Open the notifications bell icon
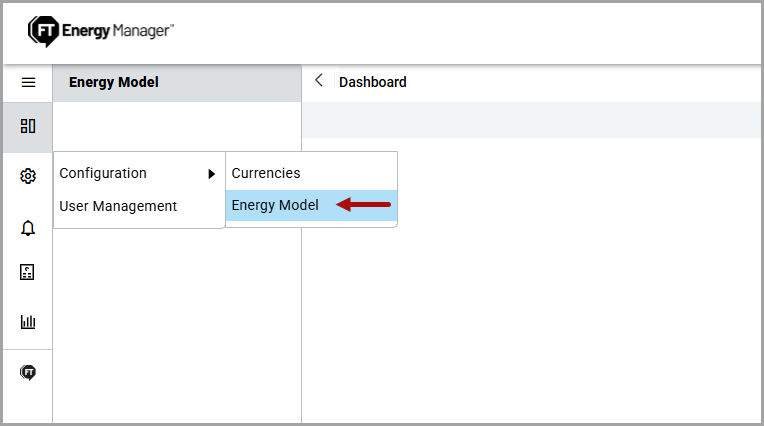764x426 pixels. 28,228
